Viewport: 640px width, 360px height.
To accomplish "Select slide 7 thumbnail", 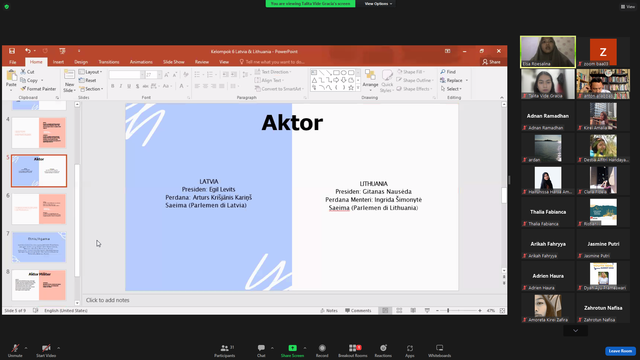I will pyautogui.click(x=39, y=247).
